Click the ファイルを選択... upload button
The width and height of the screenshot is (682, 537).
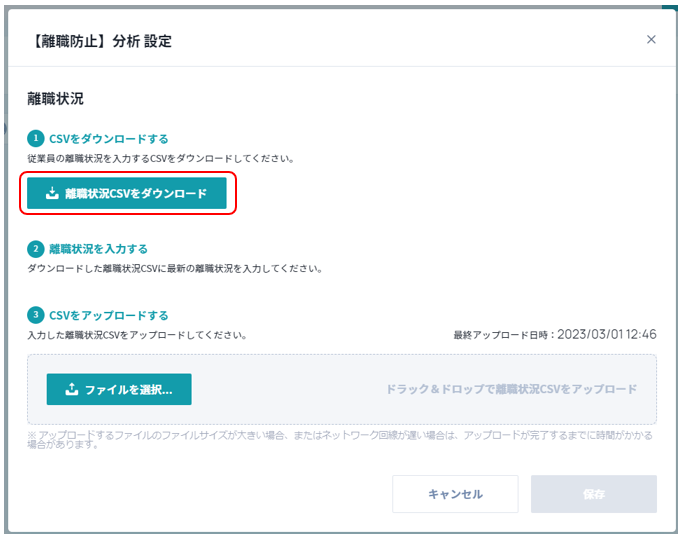119,389
